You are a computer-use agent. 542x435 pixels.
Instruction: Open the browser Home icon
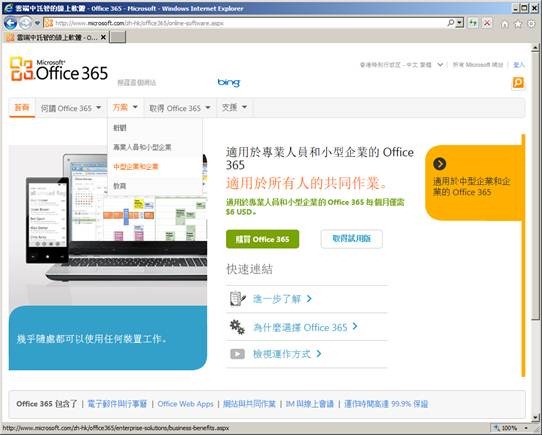(x=505, y=24)
